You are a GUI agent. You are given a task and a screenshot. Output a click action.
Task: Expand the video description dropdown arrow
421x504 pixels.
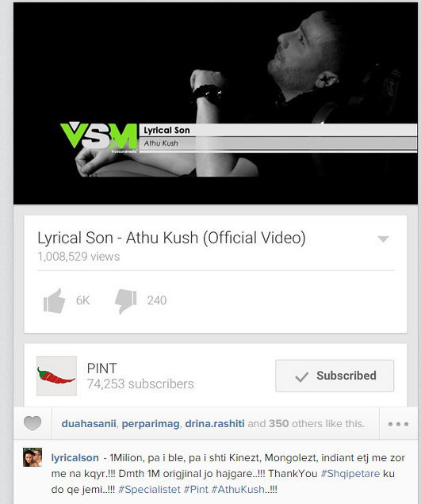[x=384, y=239]
